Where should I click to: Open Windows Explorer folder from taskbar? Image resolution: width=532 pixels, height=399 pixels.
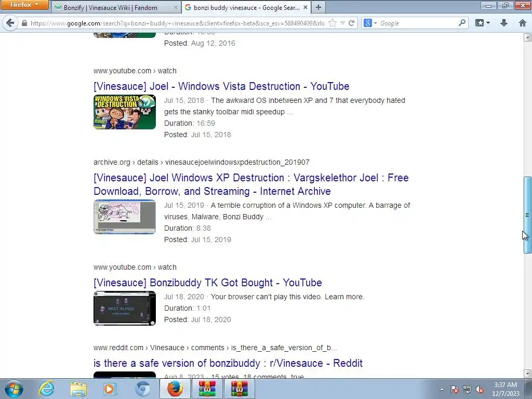pyautogui.click(x=78, y=389)
